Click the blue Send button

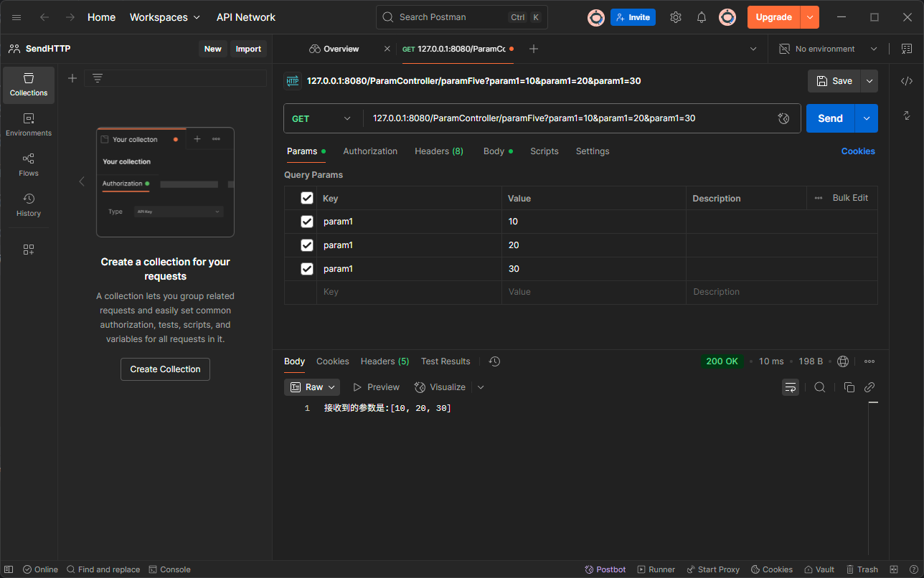click(831, 118)
